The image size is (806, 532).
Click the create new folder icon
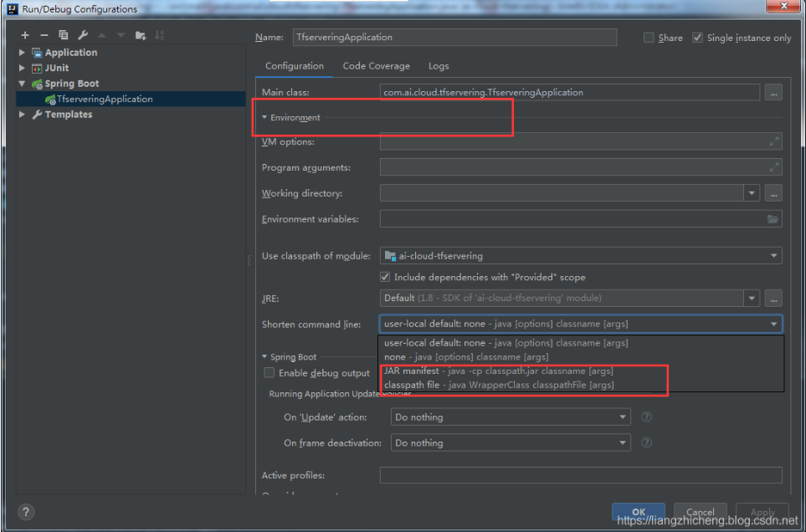coord(141,35)
